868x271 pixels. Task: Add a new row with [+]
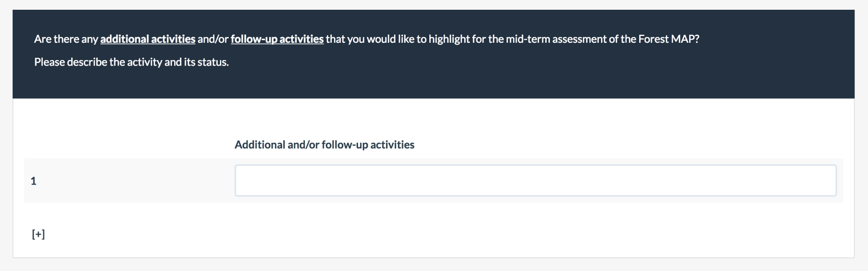[x=38, y=234]
